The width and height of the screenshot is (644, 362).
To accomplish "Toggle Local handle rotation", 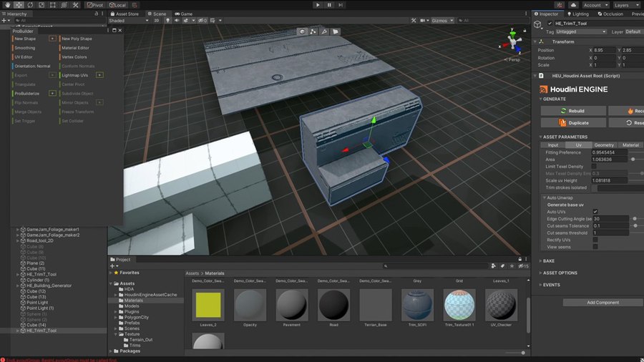I will click(117, 5).
